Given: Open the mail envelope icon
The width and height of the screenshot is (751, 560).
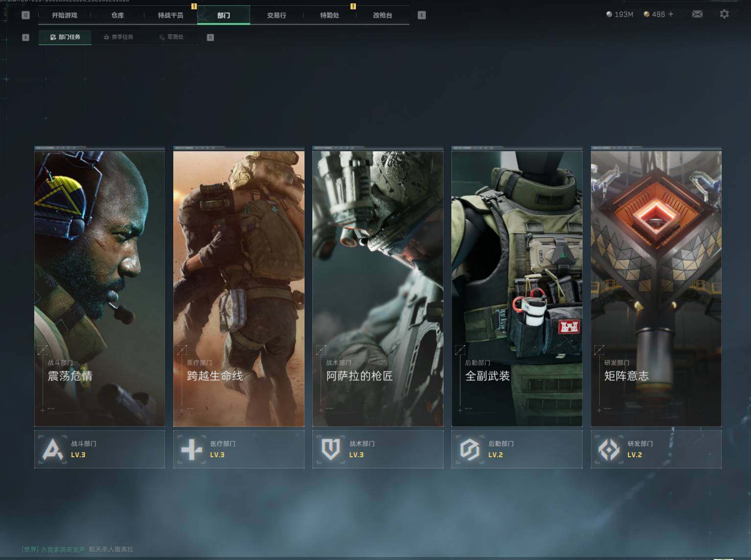Looking at the screenshot, I should pos(697,14).
